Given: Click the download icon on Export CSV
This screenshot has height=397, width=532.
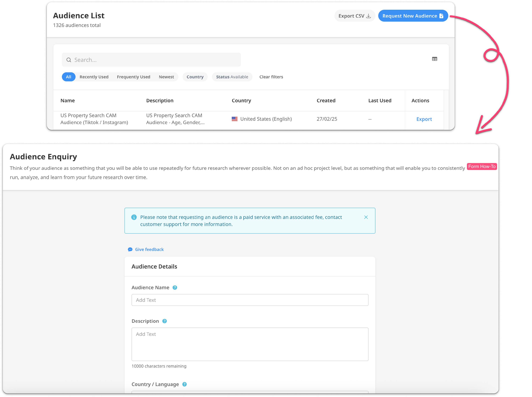Looking at the screenshot, I should click(368, 16).
